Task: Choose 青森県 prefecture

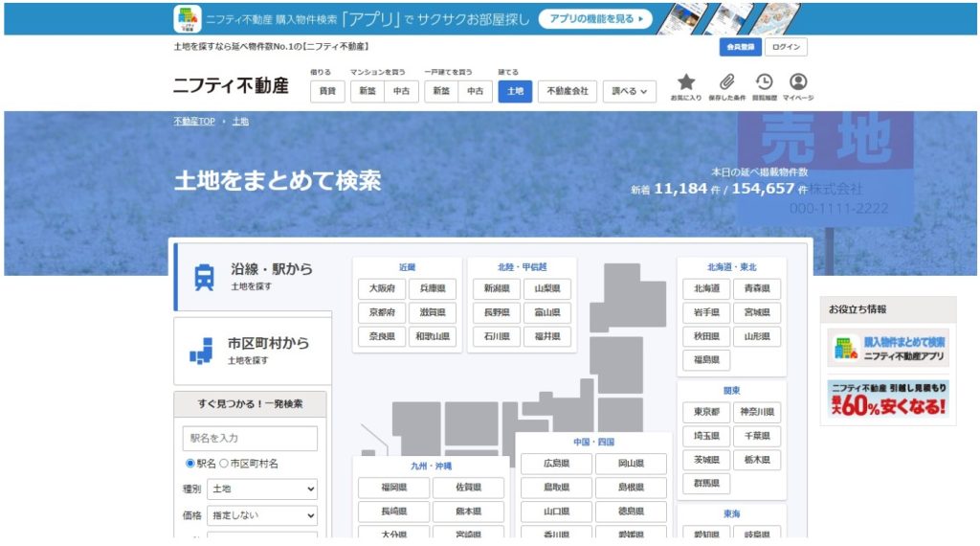Action: pyautogui.click(x=757, y=288)
